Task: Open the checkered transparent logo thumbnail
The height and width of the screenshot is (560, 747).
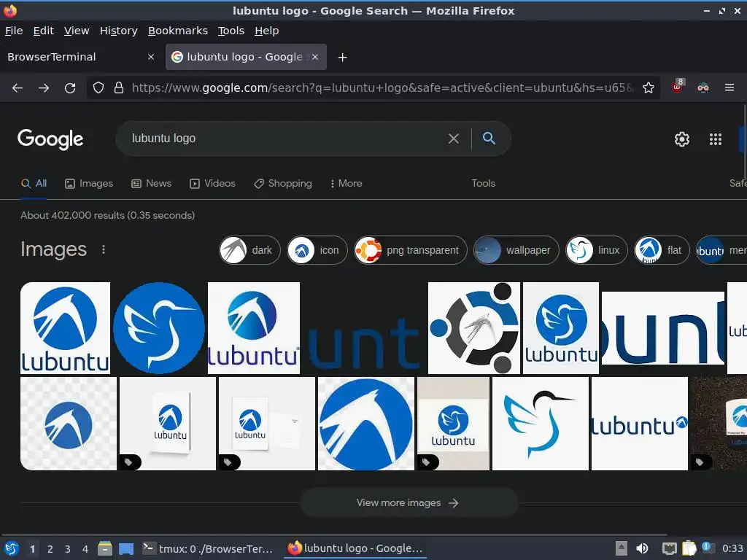Action: click(x=69, y=424)
